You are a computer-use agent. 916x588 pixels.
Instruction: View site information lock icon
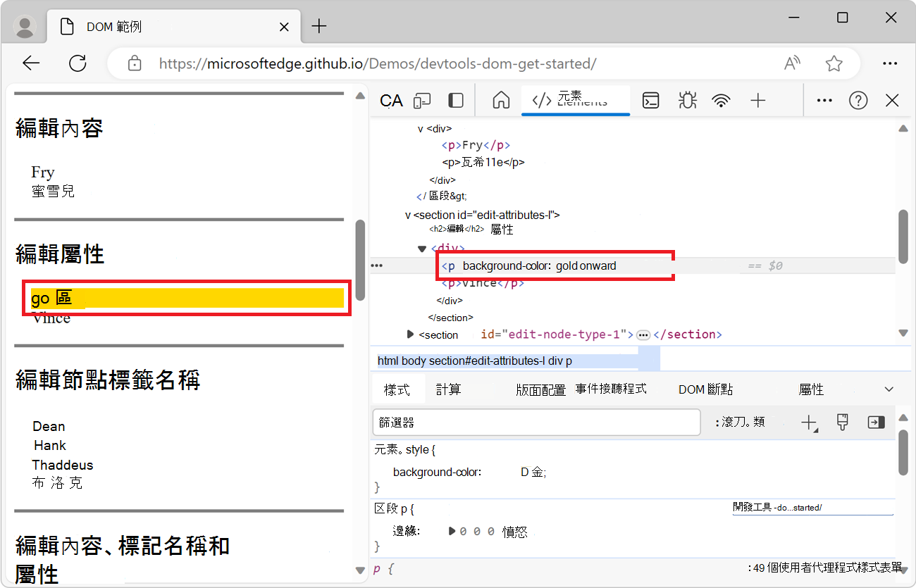tap(135, 63)
